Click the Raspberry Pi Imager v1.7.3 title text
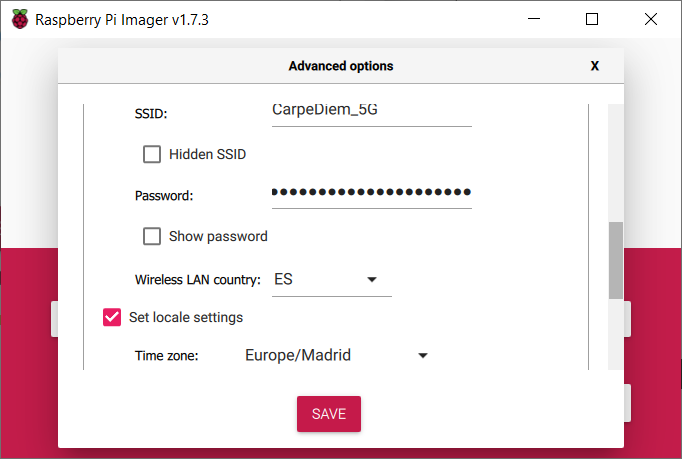Image resolution: width=682 pixels, height=459 pixels. pos(122,20)
